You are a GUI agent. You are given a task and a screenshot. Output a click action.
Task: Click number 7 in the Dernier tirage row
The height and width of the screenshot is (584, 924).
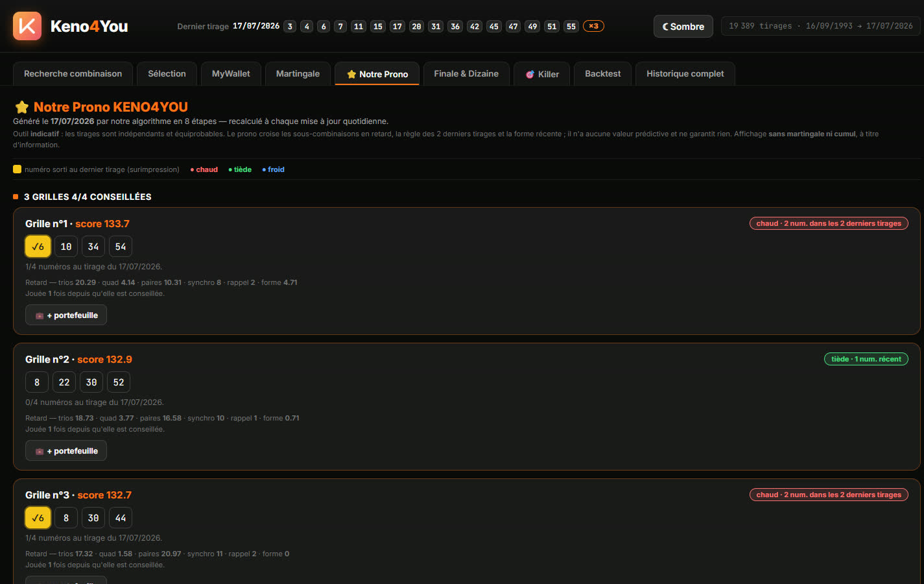click(340, 27)
